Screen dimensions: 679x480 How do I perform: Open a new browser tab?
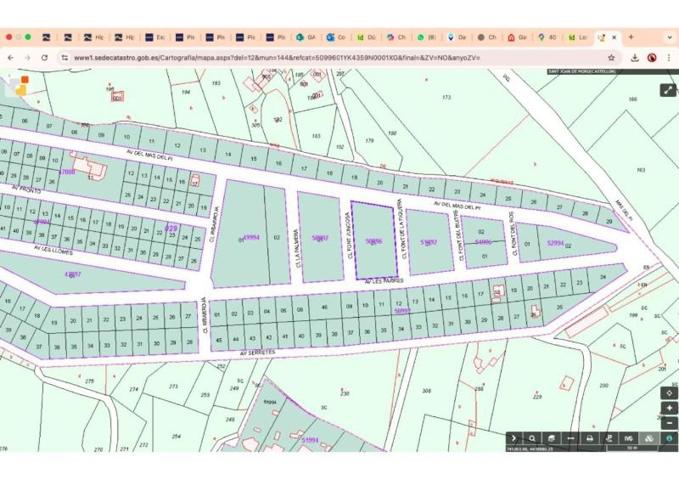[630, 37]
